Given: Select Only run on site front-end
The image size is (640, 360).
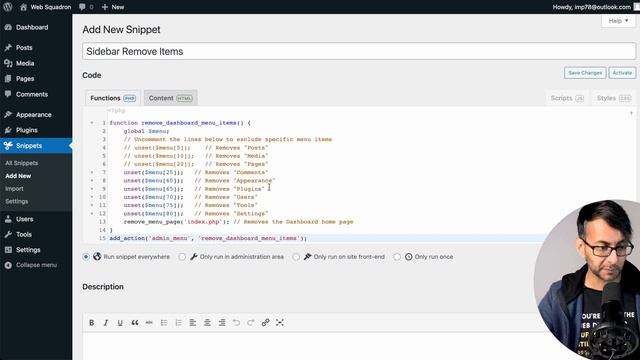Looking at the screenshot, I should pyautogui.click(x=296, y=257).
